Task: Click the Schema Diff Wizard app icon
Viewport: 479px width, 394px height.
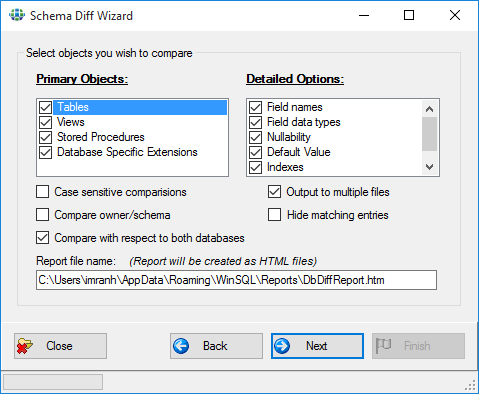Action: coord(17,15)
